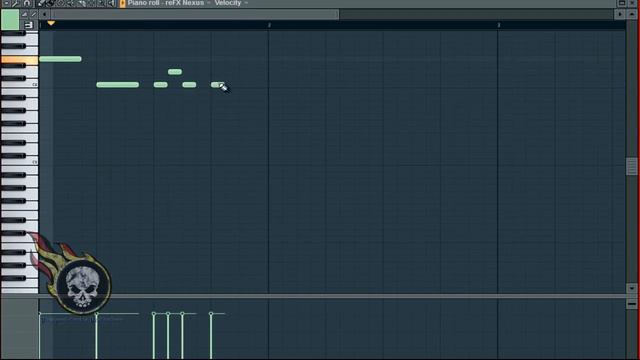Click the window close button at top right
The width and height of the screenshot is (640, 360).
[x=632, y=3]
